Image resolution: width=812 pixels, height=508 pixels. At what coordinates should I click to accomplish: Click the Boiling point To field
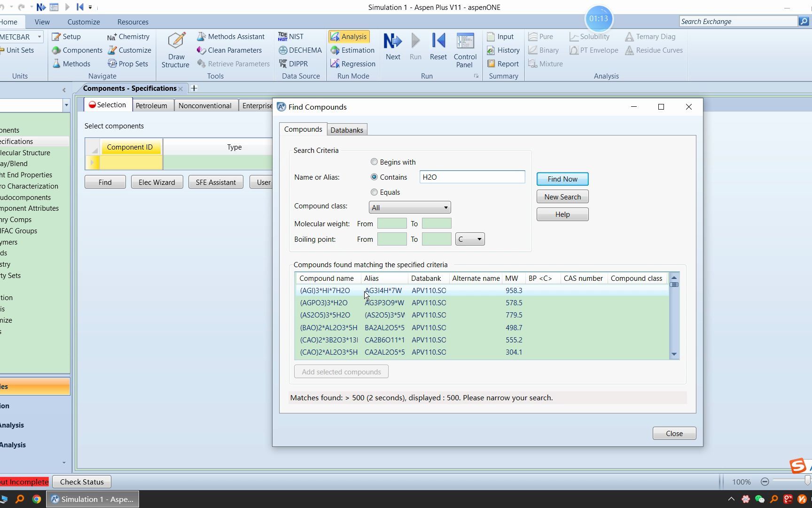[437, 239]
